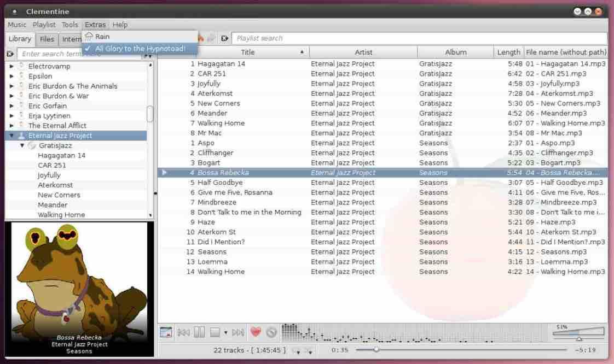Sort tracks by clicking the Title column header
The height and width of the screenshot is (364, 614).
(247, 52)
